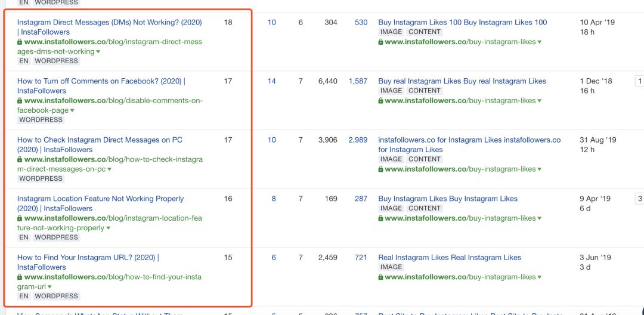
Task: Open the dropdown after the how-to-find-your-instagram-url URL
Action: tap(49, 287)
